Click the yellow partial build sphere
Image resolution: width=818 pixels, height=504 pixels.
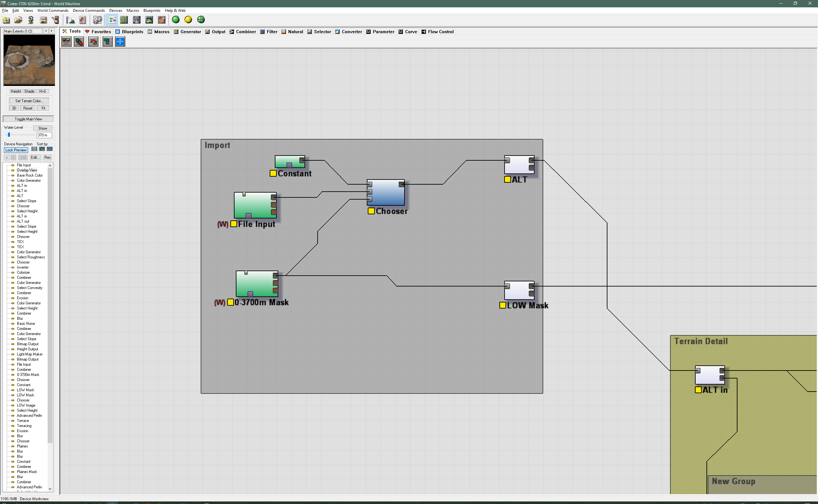point(189,20)
